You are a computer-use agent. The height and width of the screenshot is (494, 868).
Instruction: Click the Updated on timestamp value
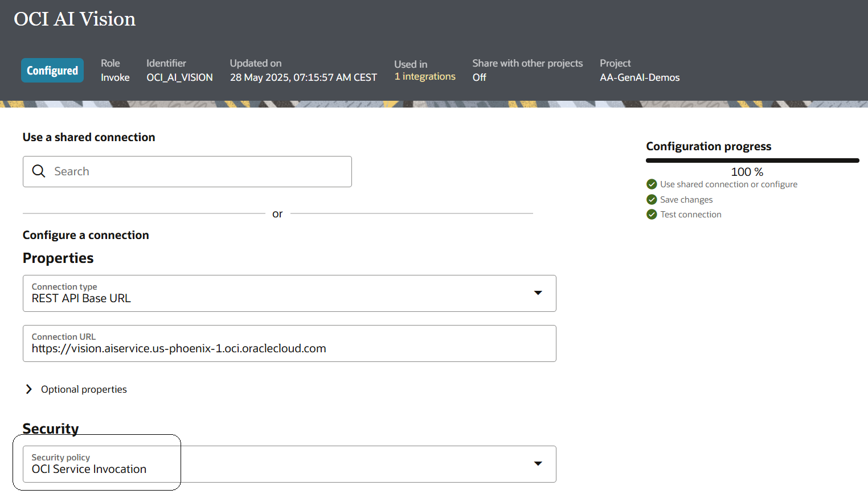pyautogui.click(x=304, y=77)
